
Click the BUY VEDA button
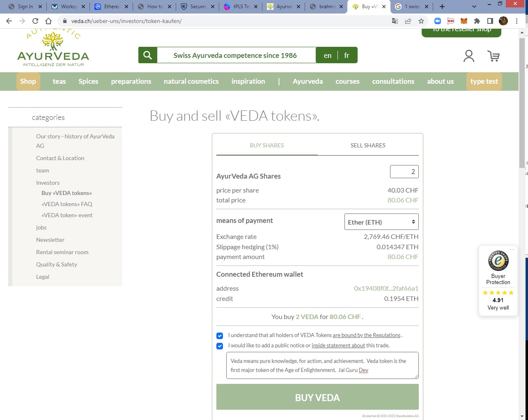point(317,397)
